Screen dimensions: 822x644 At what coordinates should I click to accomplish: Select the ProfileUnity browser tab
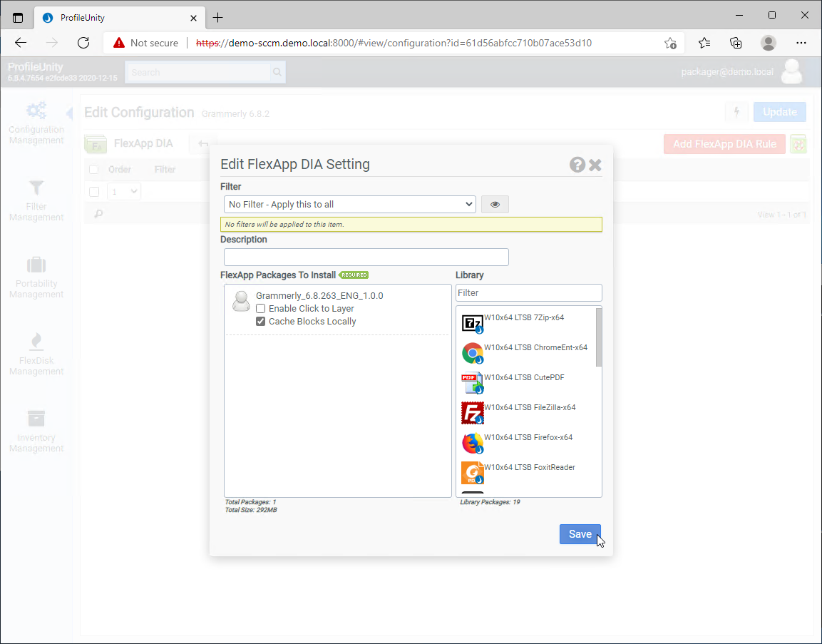120,18
